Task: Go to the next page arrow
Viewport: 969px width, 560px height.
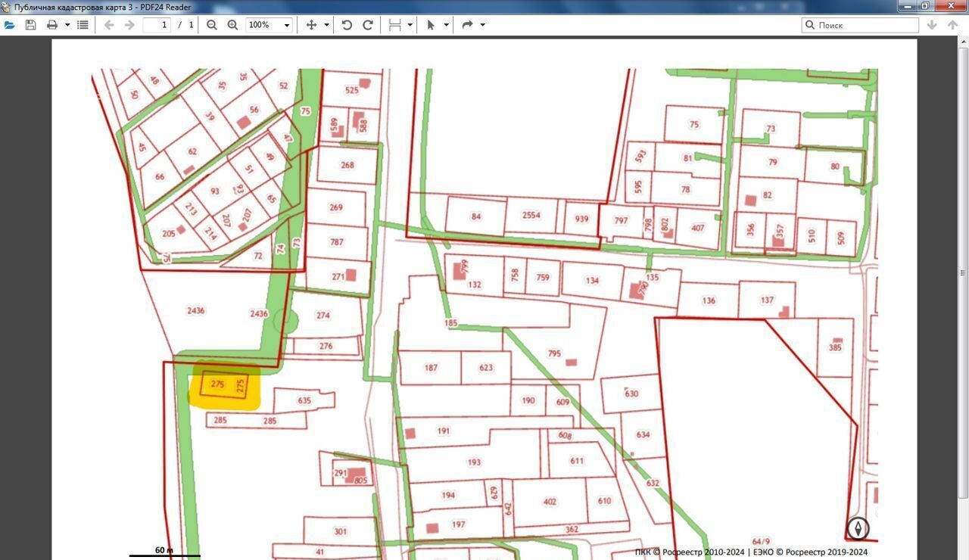Action: 129,25
